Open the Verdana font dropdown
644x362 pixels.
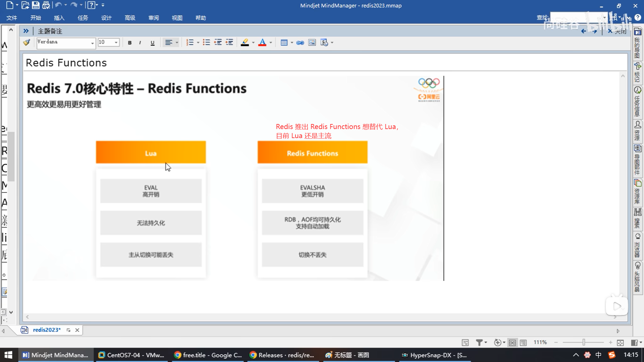point(92,43)
